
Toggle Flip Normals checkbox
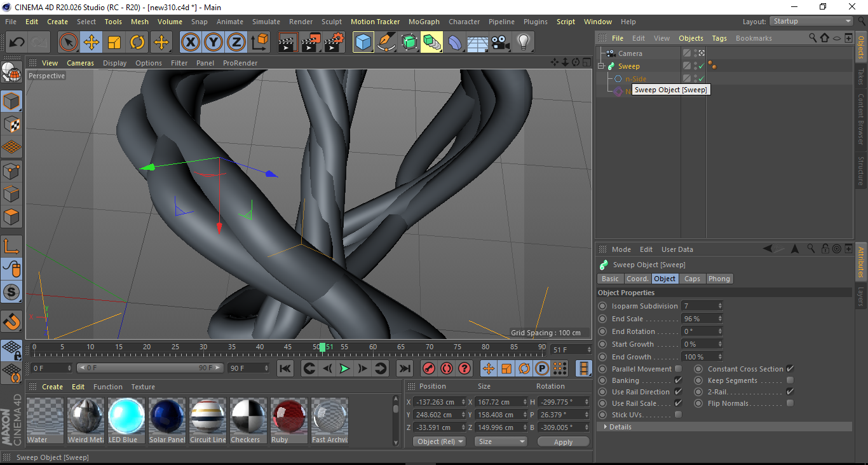(790, 403)
